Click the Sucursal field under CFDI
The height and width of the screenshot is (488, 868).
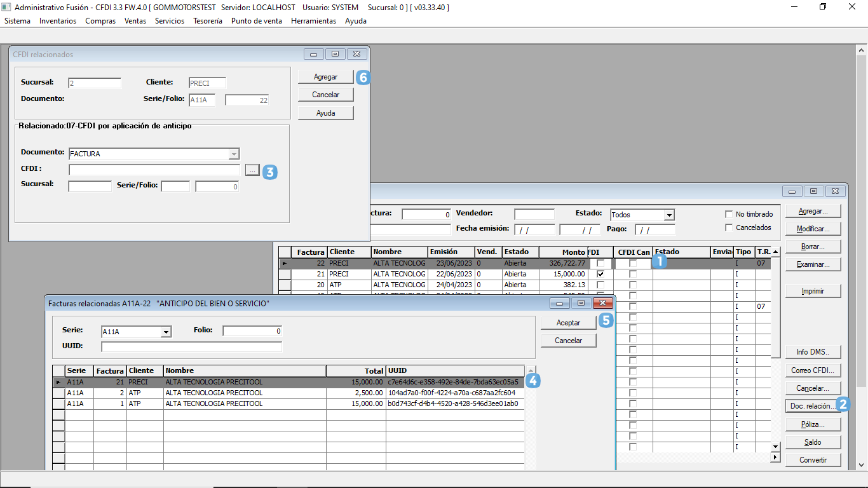coord(90,186)
